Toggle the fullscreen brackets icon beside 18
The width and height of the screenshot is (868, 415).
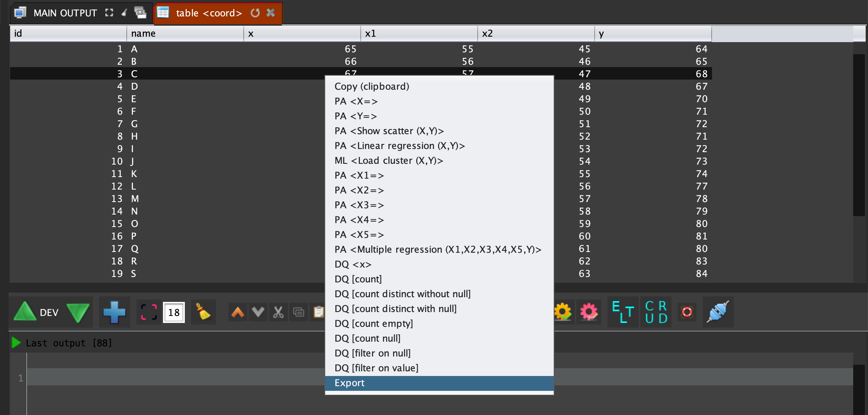click(149, 312)
